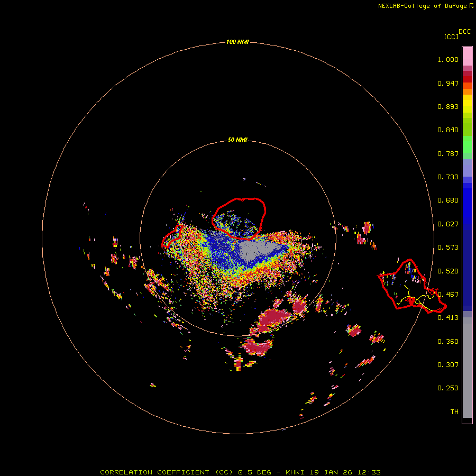This screenshot has width=476, height=476.
Task: Click the 0.787 scale value
Action: pos(448,153)
